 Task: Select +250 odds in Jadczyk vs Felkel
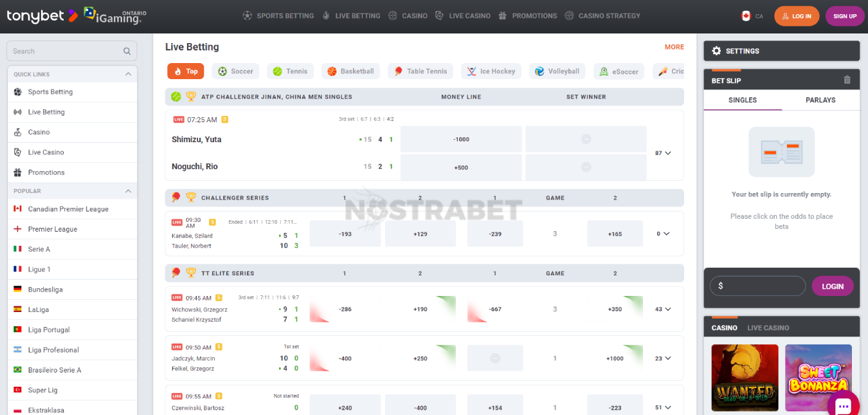[420, 358]
